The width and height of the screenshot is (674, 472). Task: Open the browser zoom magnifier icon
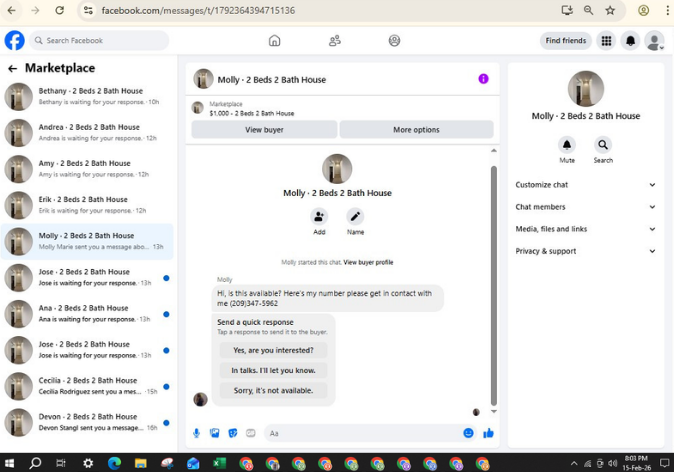tap(588, 10)
